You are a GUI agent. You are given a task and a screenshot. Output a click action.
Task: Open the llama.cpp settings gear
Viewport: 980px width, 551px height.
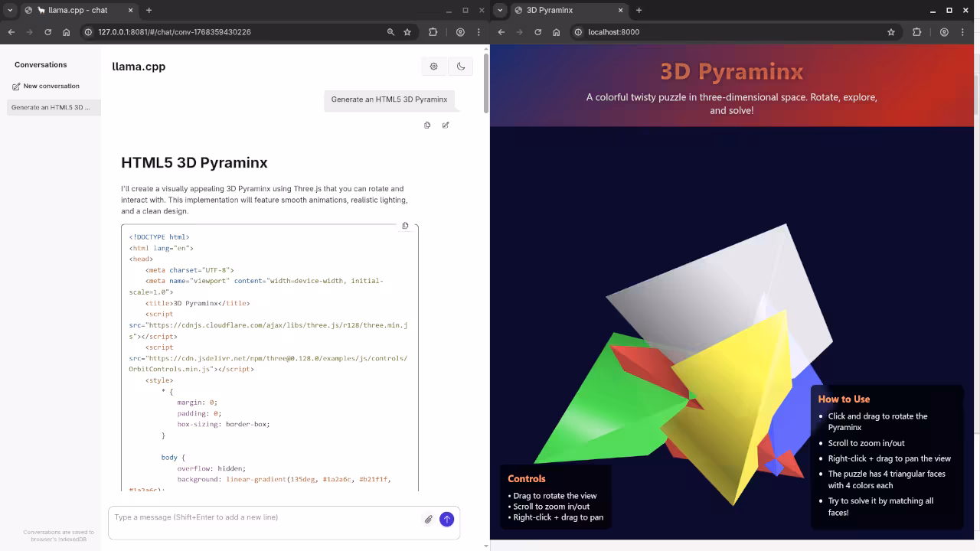(433, 67)
